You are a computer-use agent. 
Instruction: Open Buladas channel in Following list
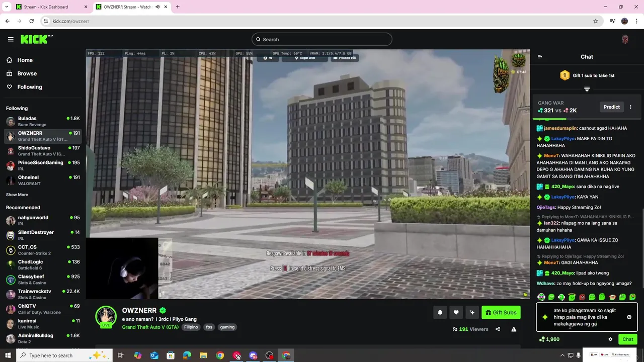click(x=43, y=121)
